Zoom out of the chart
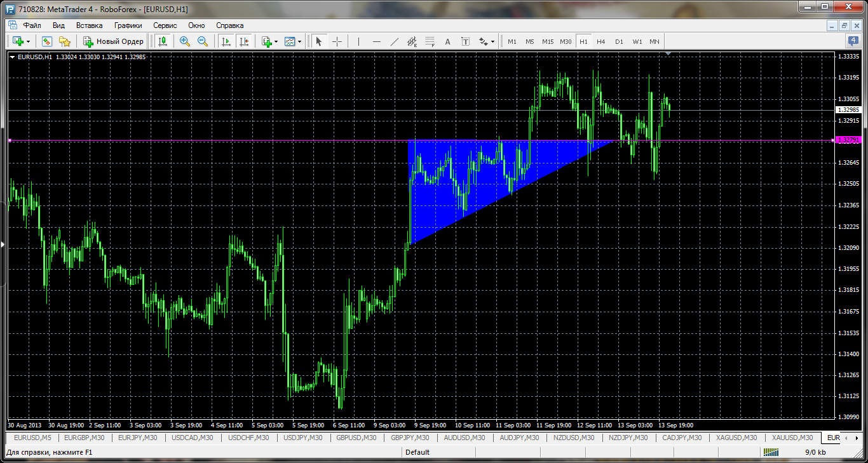This screenshot has height=463, width=868. tap(203, 41)
